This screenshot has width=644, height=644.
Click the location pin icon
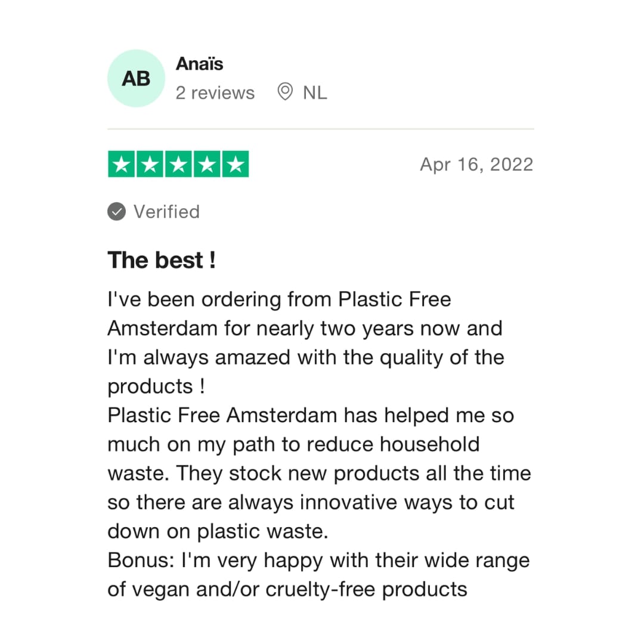point(286,92)
